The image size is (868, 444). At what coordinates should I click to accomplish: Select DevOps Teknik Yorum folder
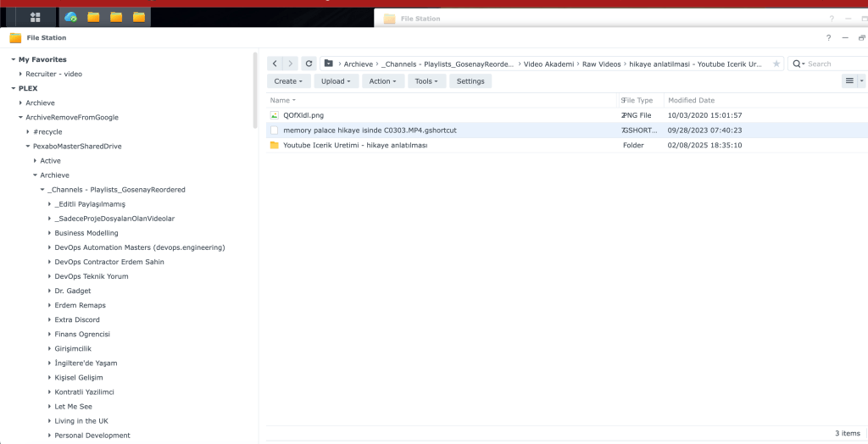[92, 276]
